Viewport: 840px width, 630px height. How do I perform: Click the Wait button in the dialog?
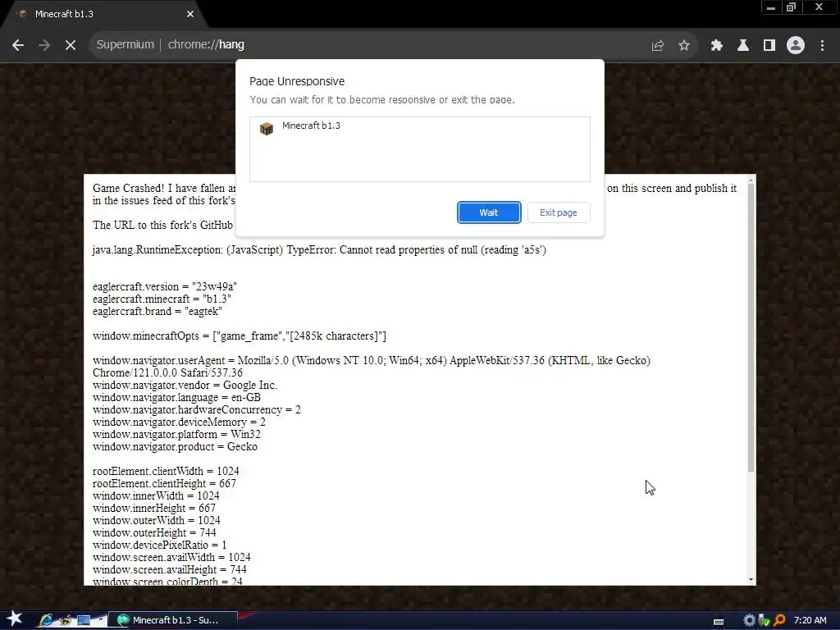pos(489,212)
